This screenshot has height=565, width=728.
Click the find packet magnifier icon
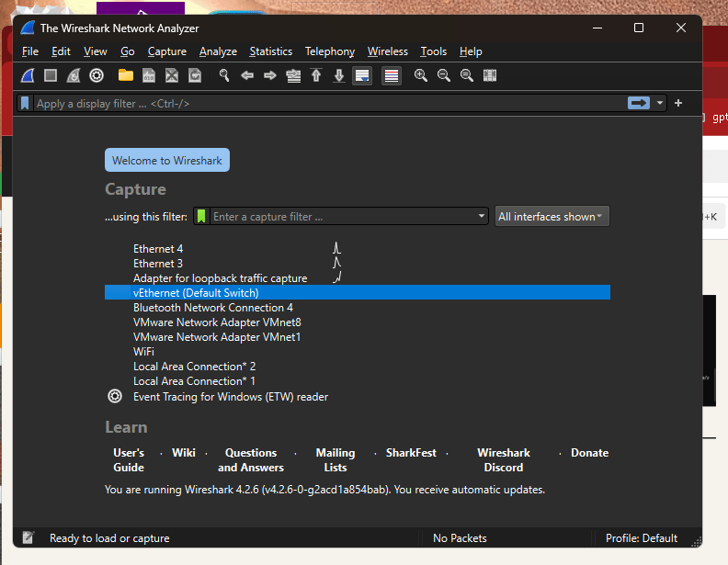point(223,75)
